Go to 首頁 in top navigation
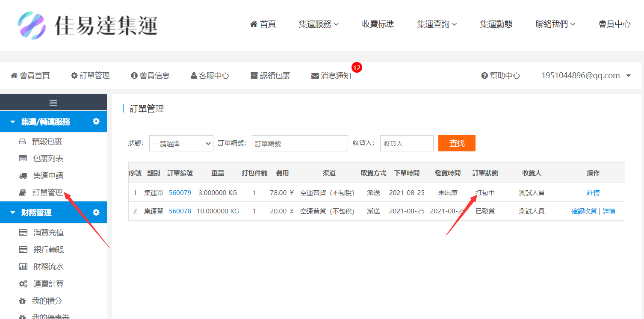The width and height of the screenshot is (644, 319). [263, 24]
